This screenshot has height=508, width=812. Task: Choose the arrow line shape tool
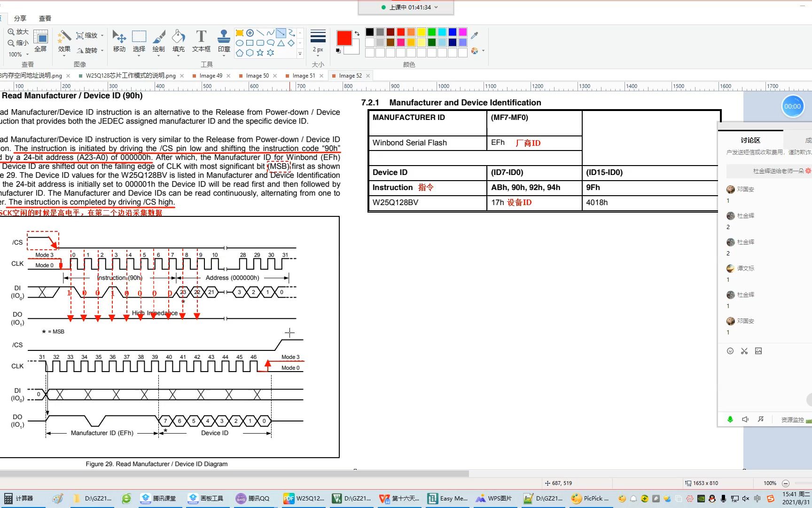pos(281,33)
